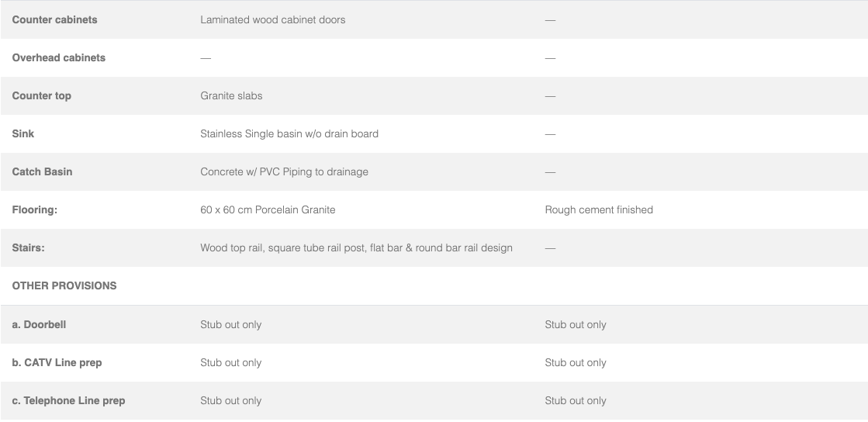This screenshot has height=422, width=868.
Task: Select Stainless Single basin w/o drain board
Action: (x=289, y=134)
